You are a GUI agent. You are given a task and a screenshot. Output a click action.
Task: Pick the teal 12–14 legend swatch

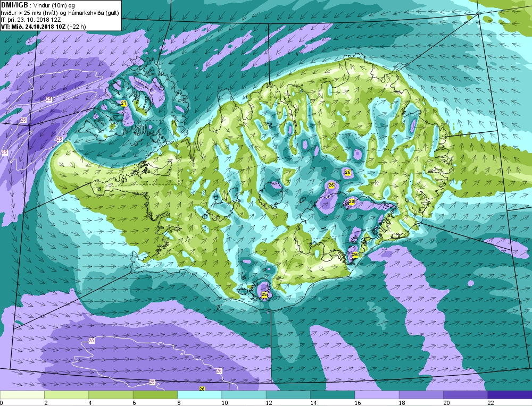pos(288,395)
